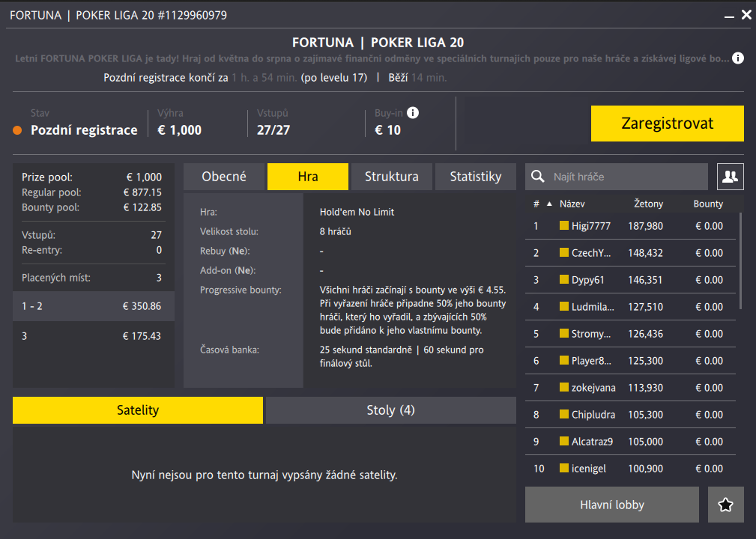Add tournament to favorites with star icon
This screenshot has height=539, width=756.
coord(725,505)
